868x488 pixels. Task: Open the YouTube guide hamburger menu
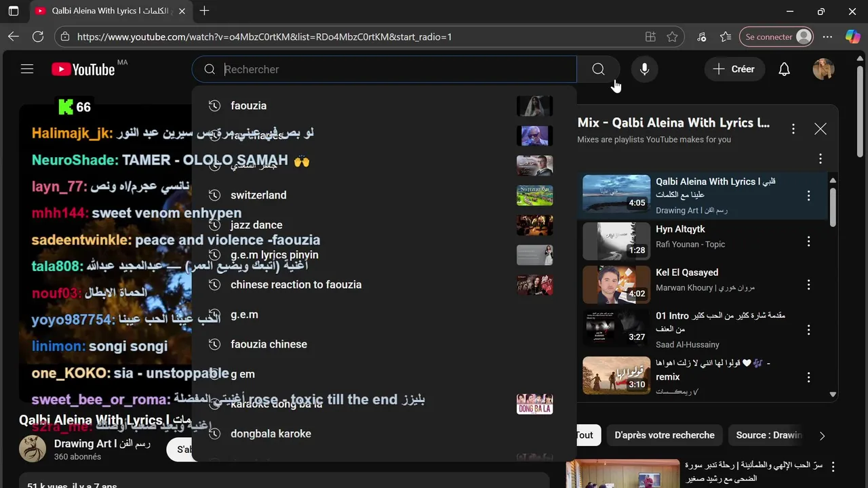[x=27, y=69]
